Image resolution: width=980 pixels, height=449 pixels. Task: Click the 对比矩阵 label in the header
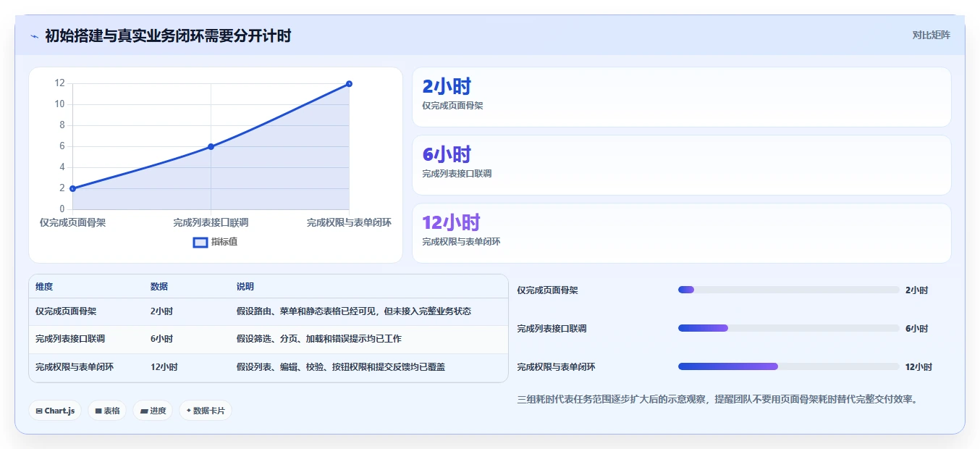pyautogui.click(x=932, y=35)
